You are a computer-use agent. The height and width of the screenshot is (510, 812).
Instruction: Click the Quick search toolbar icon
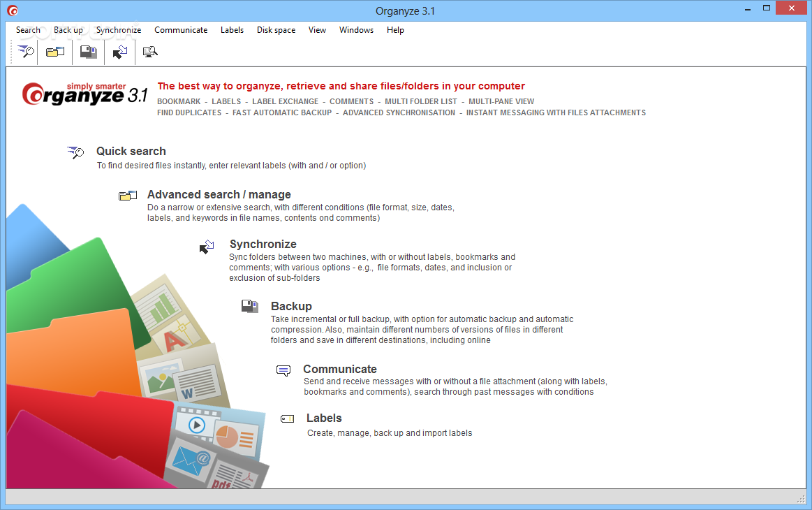coord(25,51)
